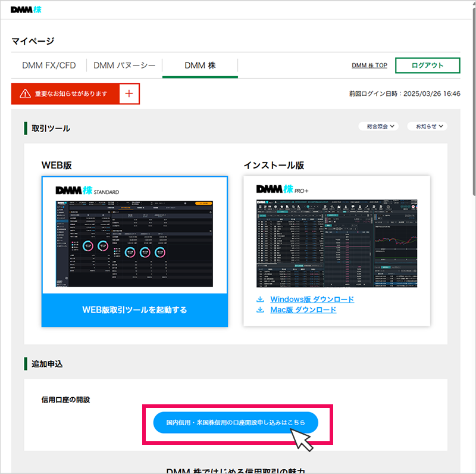Click the 前回ログイン日時 timestamp text
The image size is (476, 474).
coord(405,93)
